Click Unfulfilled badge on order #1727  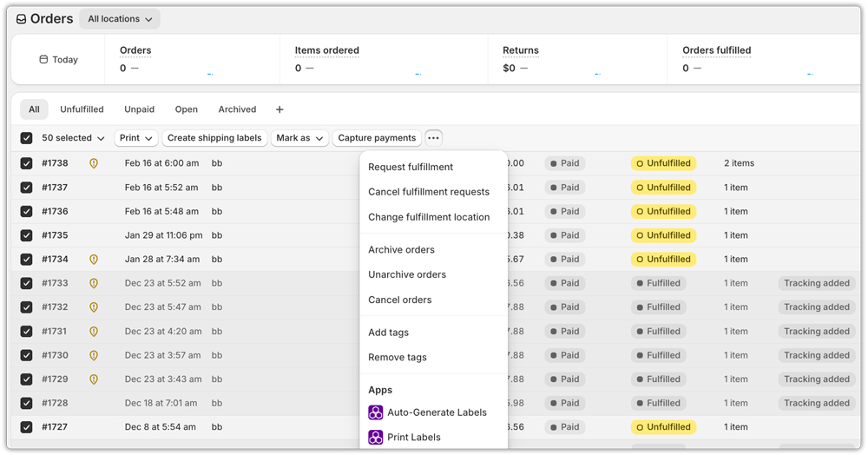coord(663,426)
